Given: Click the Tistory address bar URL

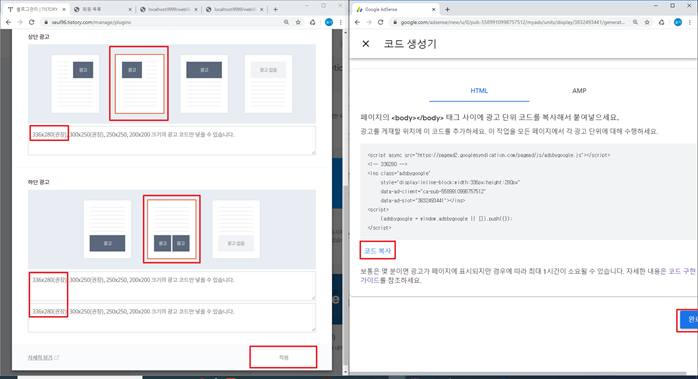Looking at the screenshot, I should [x=92, y=22].
